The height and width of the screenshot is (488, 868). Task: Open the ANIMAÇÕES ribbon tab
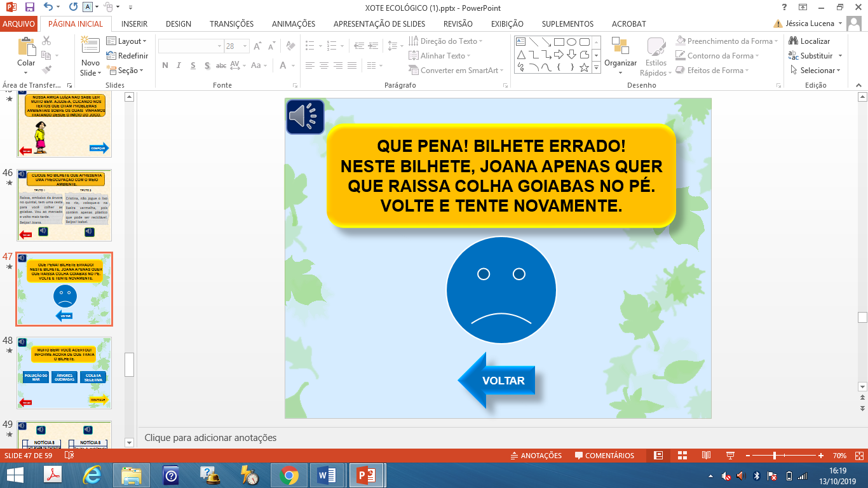coord(293,24)
